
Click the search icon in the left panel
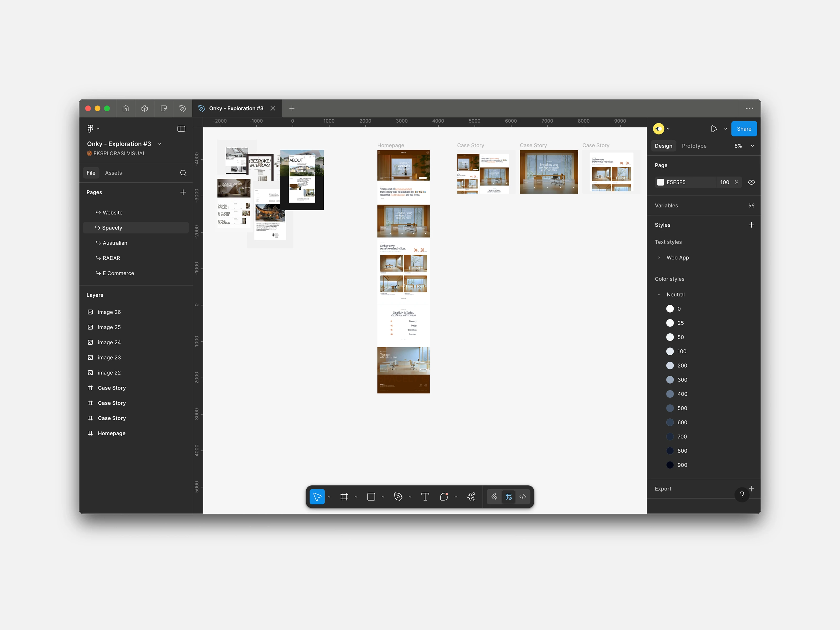[183, 173]
